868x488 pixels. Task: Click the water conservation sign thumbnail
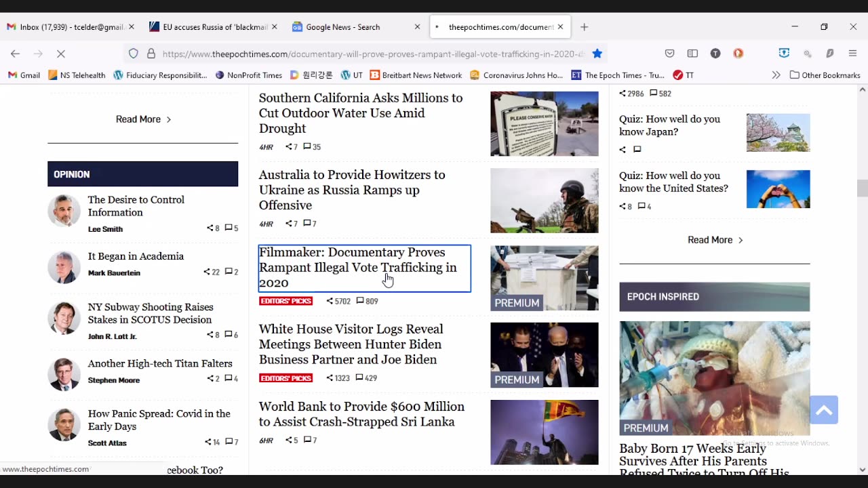click(545, 124)
